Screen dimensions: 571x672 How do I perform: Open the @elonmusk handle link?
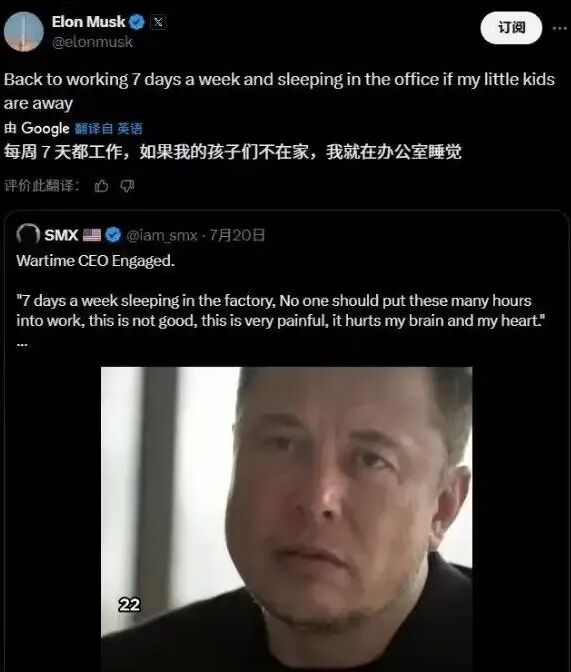[x=92, y=42]
